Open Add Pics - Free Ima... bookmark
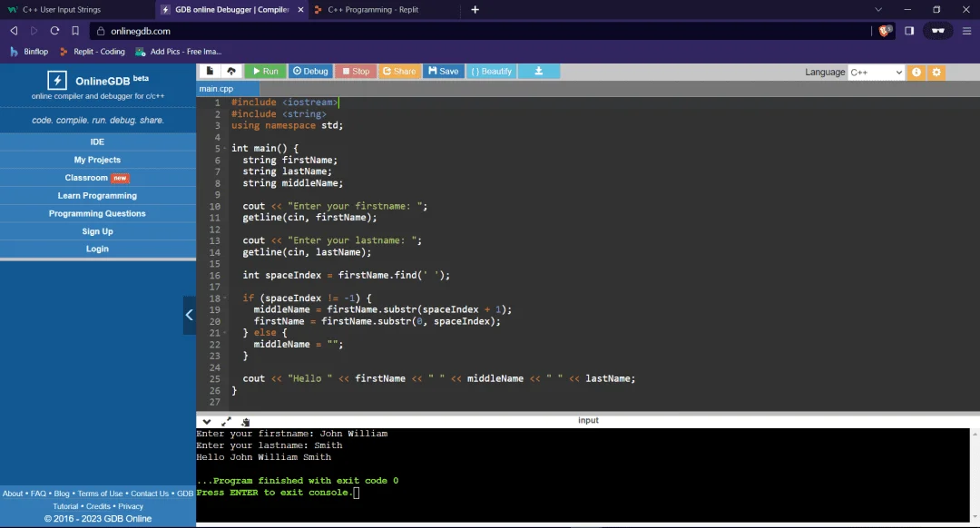The width and height of the screenshot is (980, 528). click(x=179, y=52)
